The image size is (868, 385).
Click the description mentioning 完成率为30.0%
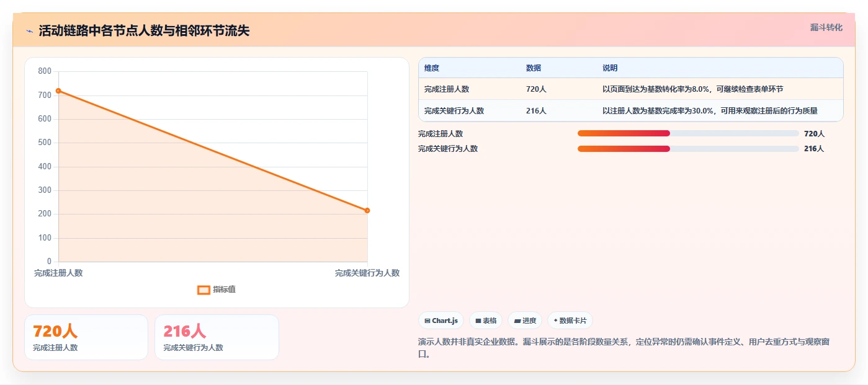(710, 111)
